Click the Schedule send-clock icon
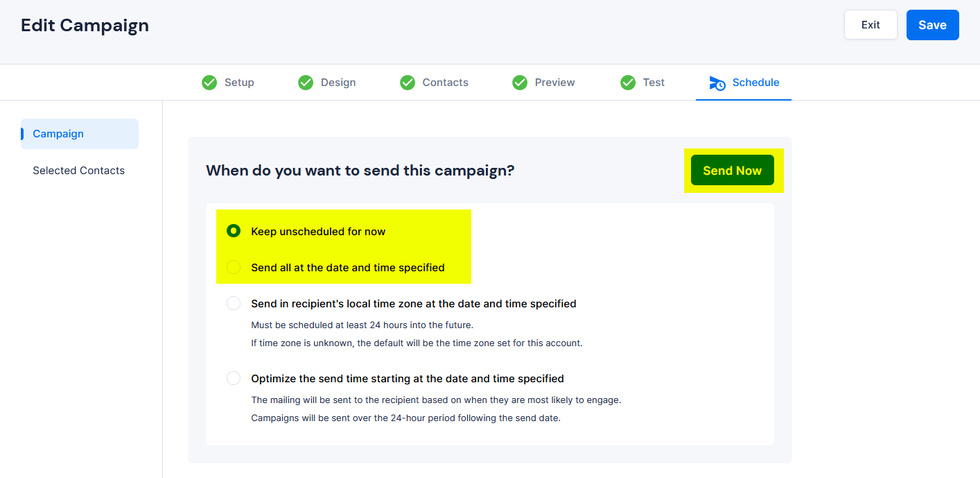 click(717, 83)
